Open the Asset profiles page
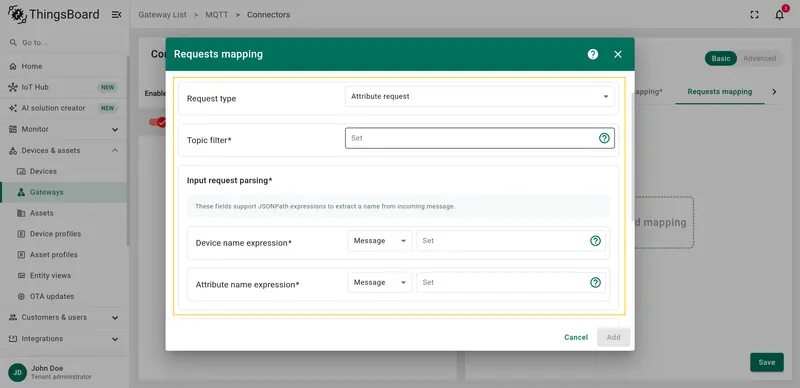 click(x=63, y=255)
